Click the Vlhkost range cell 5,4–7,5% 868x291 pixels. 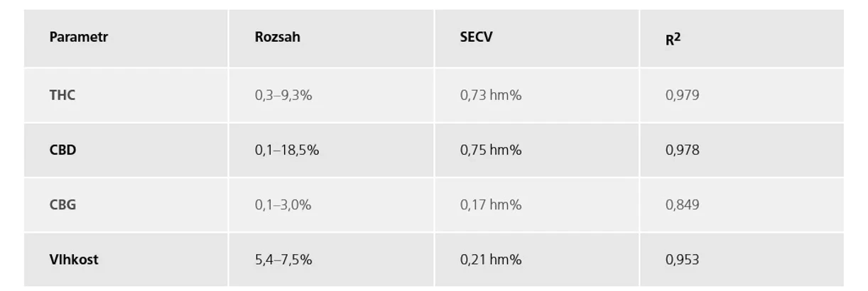click(283, 260)
